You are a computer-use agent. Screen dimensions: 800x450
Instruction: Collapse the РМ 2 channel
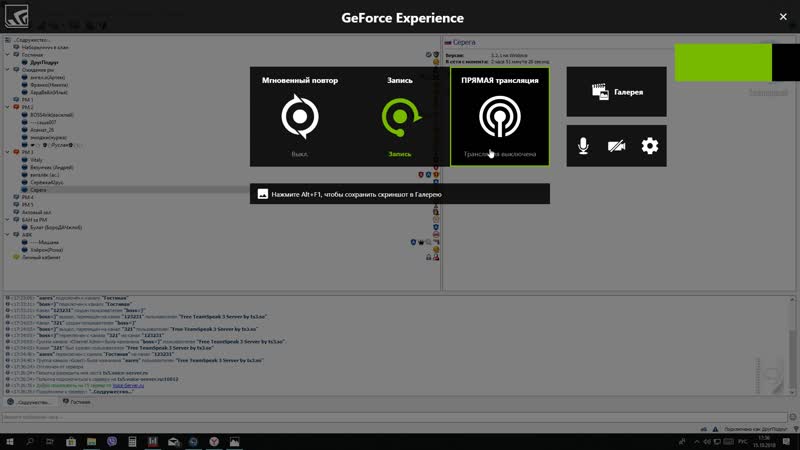(x=8, y=107)
